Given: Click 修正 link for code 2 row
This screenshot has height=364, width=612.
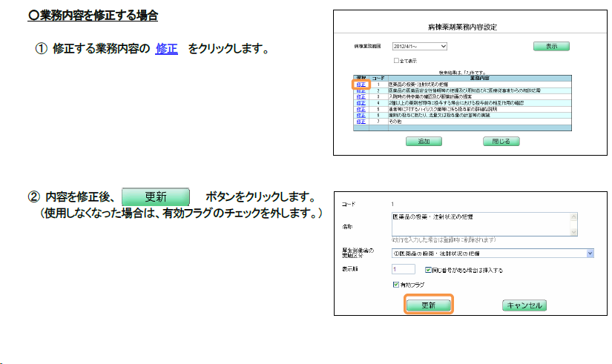Looking at the screenshot, I should click(361, 90).
